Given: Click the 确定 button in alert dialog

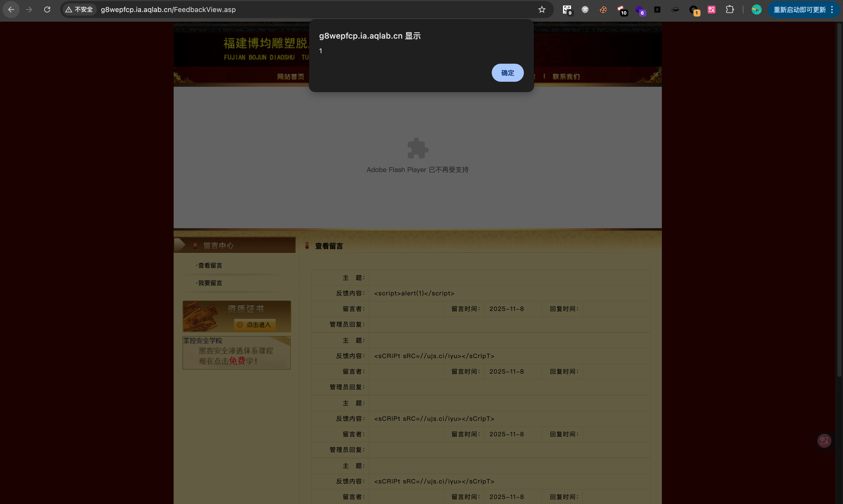Looking at the screenshot, I should tap(507, 73).
